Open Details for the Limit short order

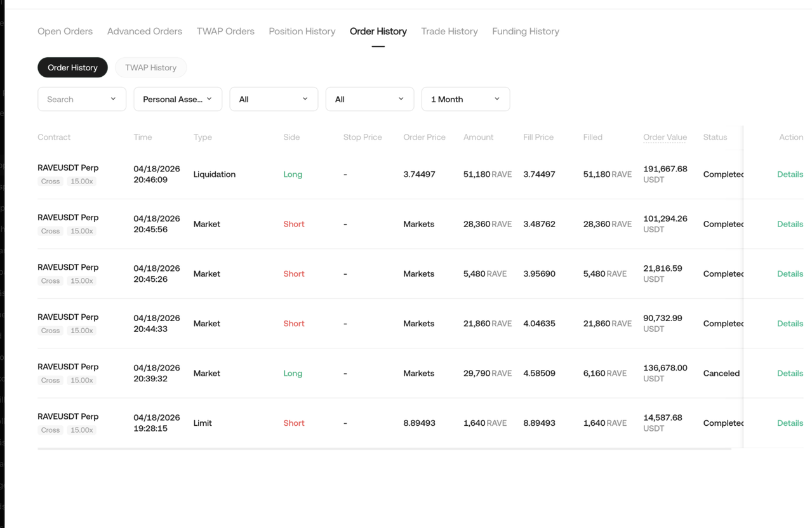[790, 423]
